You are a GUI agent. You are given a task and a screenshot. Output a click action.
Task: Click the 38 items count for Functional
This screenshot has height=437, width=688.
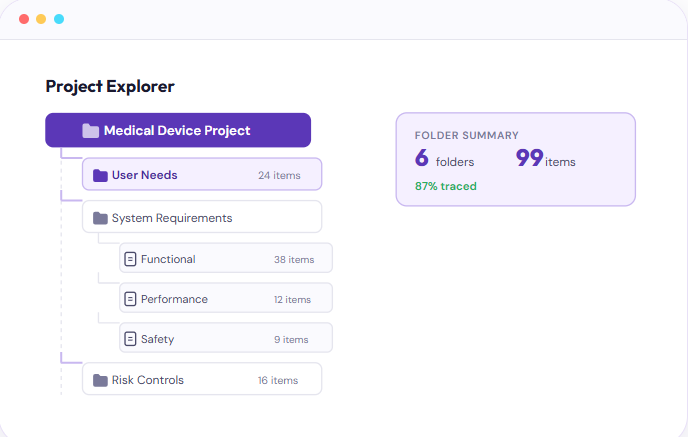coord(293,260)
